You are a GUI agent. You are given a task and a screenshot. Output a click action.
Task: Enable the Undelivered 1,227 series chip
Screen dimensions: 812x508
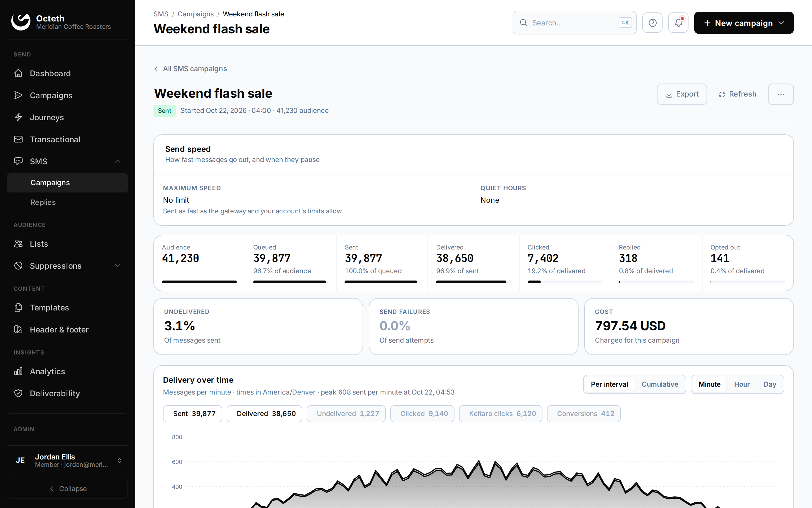pos(346,413)
